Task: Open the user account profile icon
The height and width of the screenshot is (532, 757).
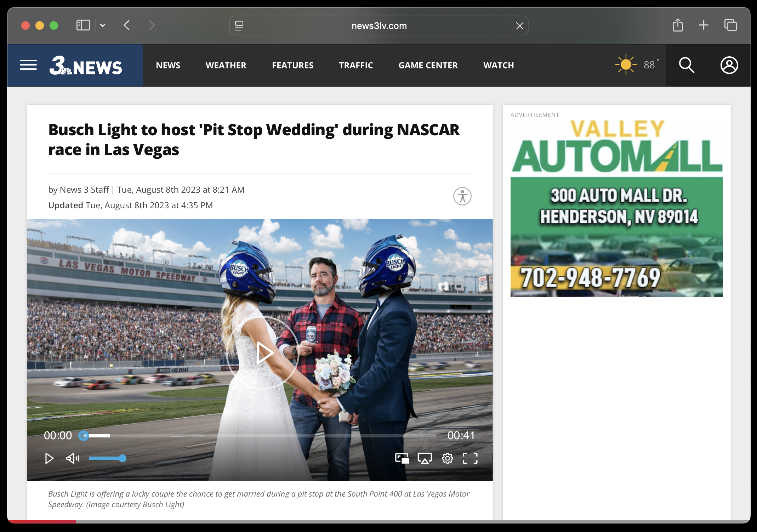Action: 729,65
